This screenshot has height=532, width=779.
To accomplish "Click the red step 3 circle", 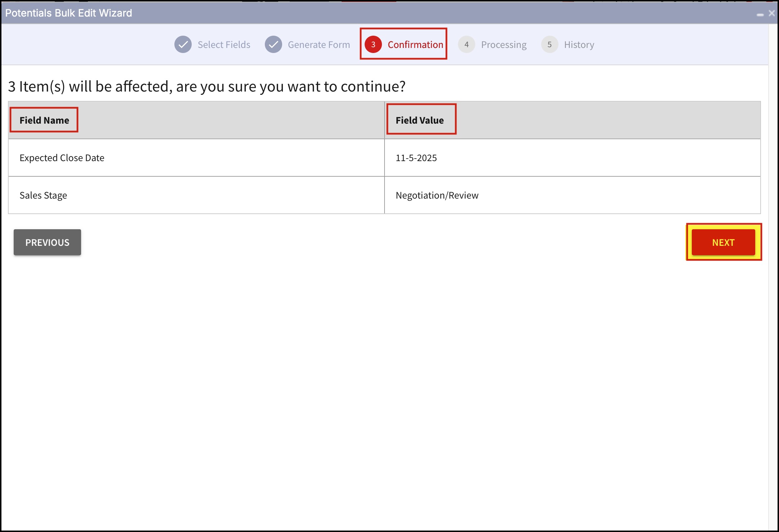I will click(373, 45).
